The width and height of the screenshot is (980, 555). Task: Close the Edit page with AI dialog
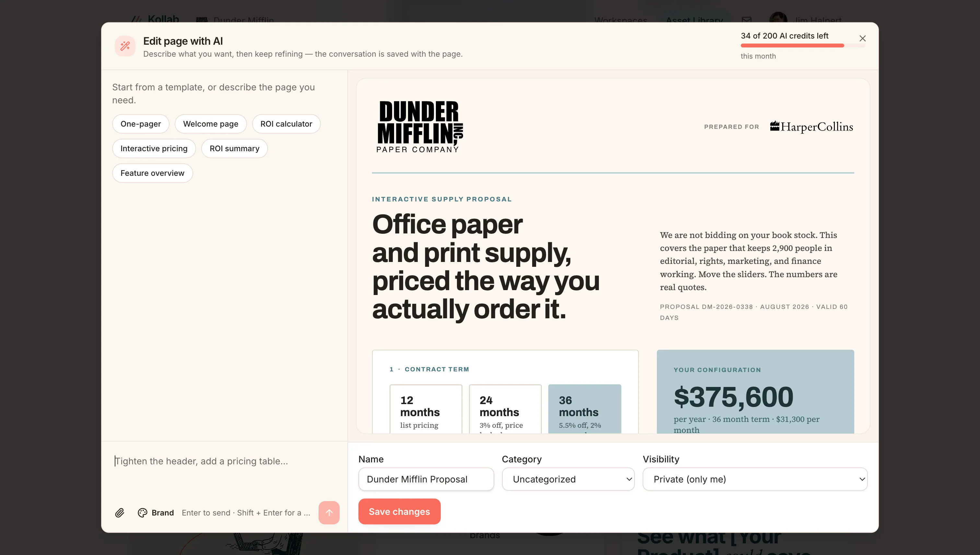862,39
